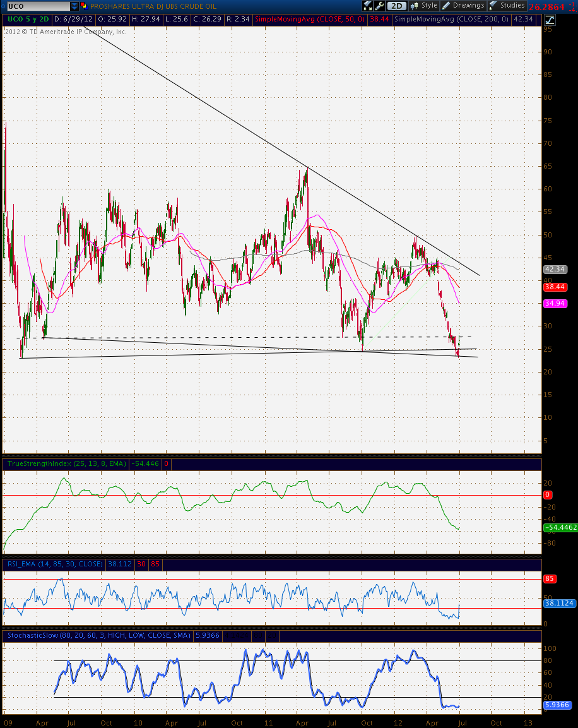The height and width of the screenshot is (728, 578).
Task: Open the symbol history dropdown arrow
Action: pyautogui.click(x=74, y=6)
